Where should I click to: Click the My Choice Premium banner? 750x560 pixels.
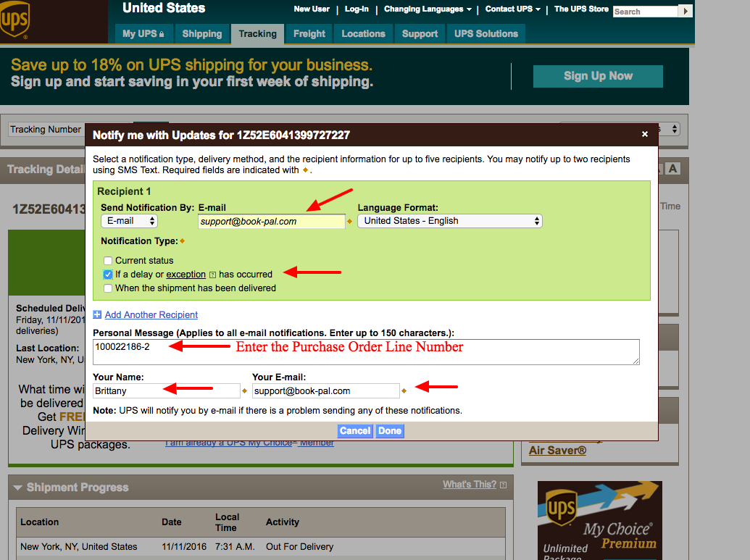600,520
